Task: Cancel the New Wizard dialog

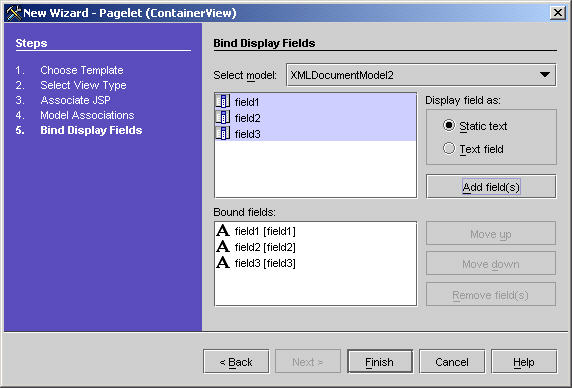Action: pyautogui.click(x=452, y=362)
